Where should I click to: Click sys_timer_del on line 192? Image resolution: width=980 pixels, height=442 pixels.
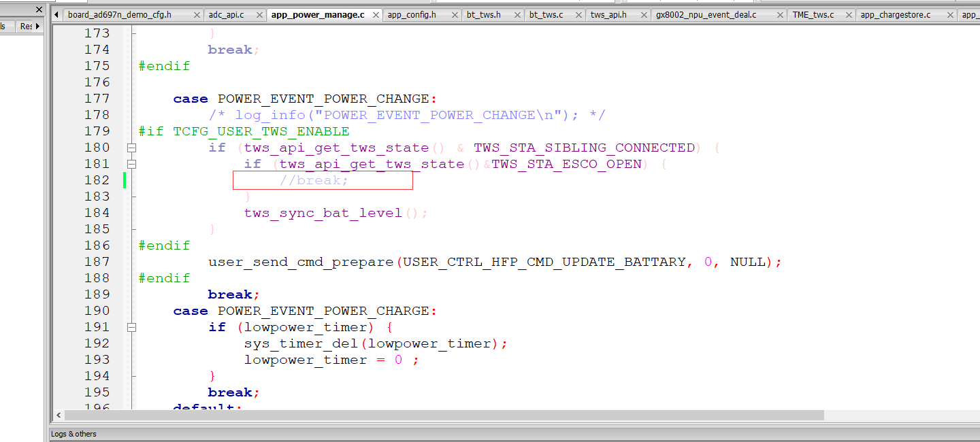[x=301, y=343]
